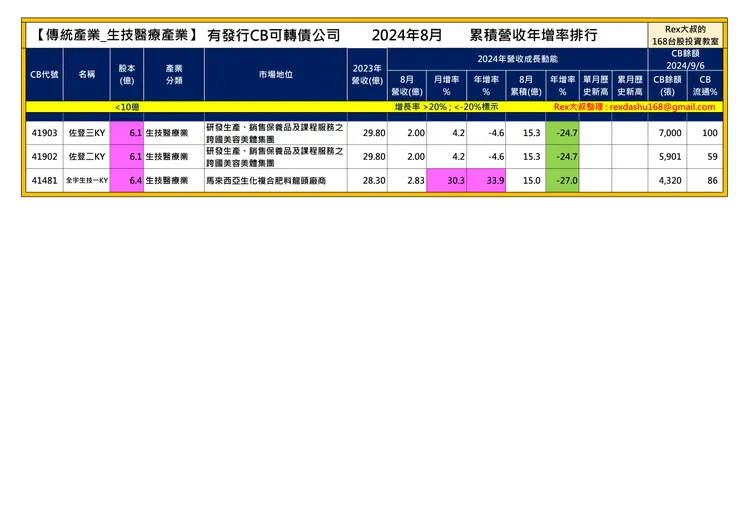The width and height of the screenshot is (740, 523).
Task: Click the 4,320 CB balance cell
Action: 667,180
